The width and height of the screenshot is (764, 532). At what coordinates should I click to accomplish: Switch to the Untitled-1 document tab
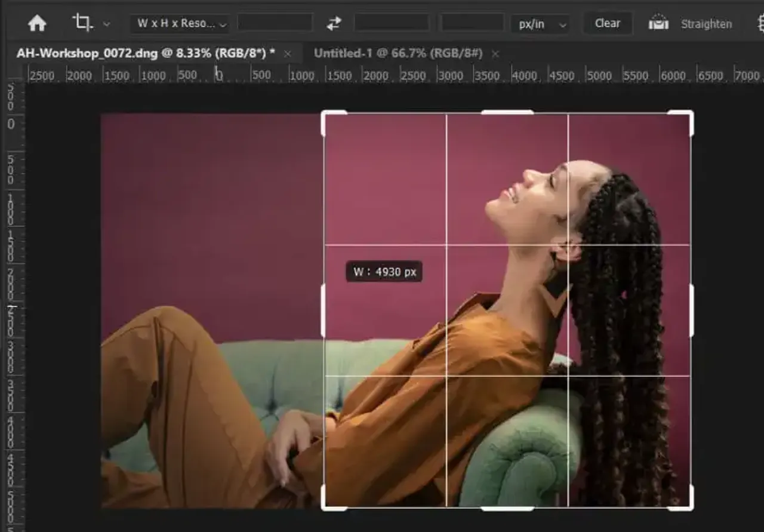(x=398, y=53)
